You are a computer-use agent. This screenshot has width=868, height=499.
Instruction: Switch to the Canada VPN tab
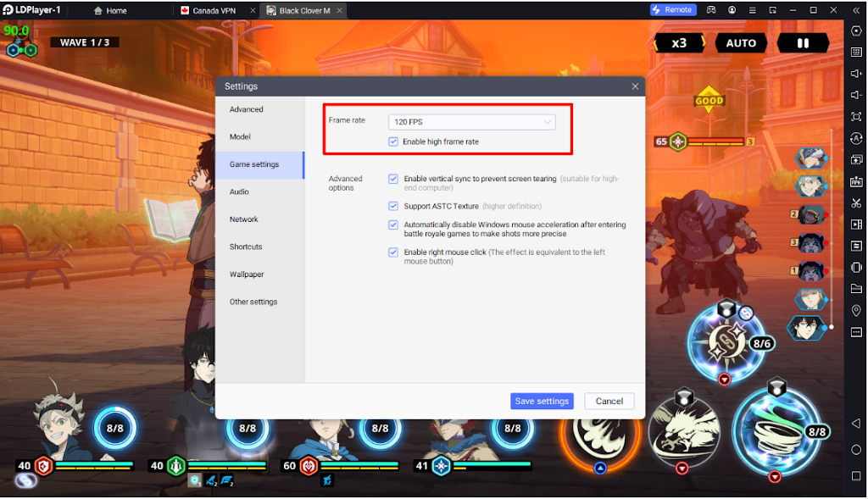209,10
